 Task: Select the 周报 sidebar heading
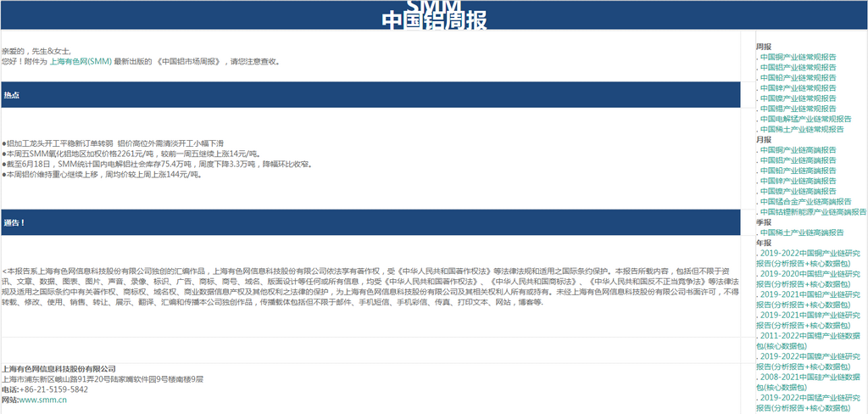point(764,47)
